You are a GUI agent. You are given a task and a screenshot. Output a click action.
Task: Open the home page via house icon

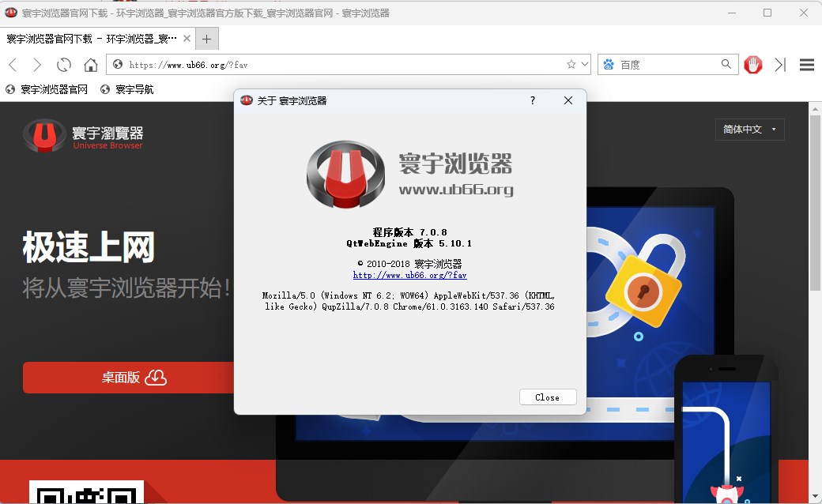[91, 65]
